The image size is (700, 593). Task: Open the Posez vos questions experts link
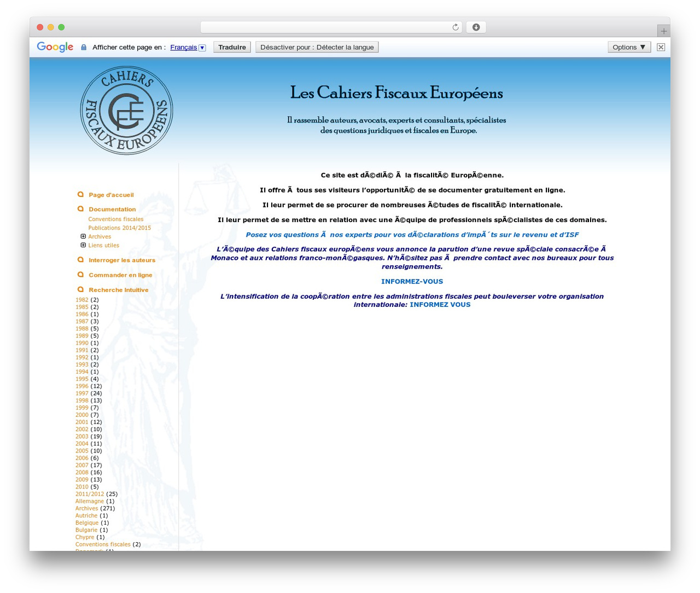[412, 235]
